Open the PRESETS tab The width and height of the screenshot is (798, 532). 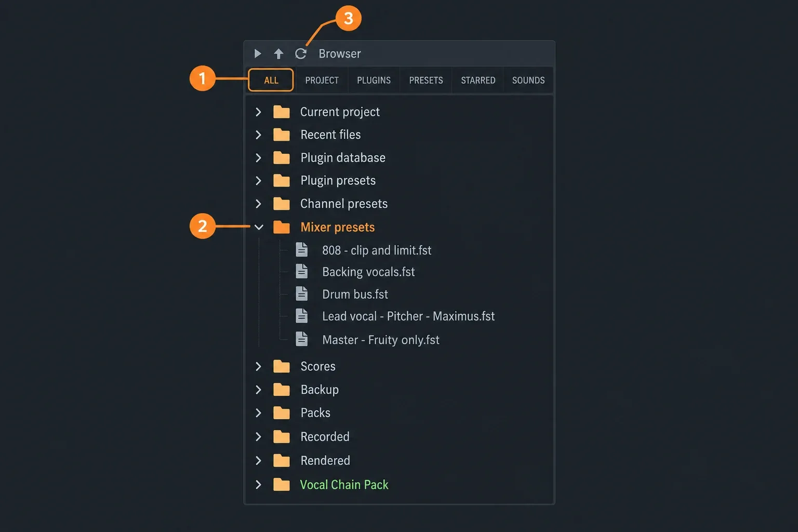pos(426,80)
